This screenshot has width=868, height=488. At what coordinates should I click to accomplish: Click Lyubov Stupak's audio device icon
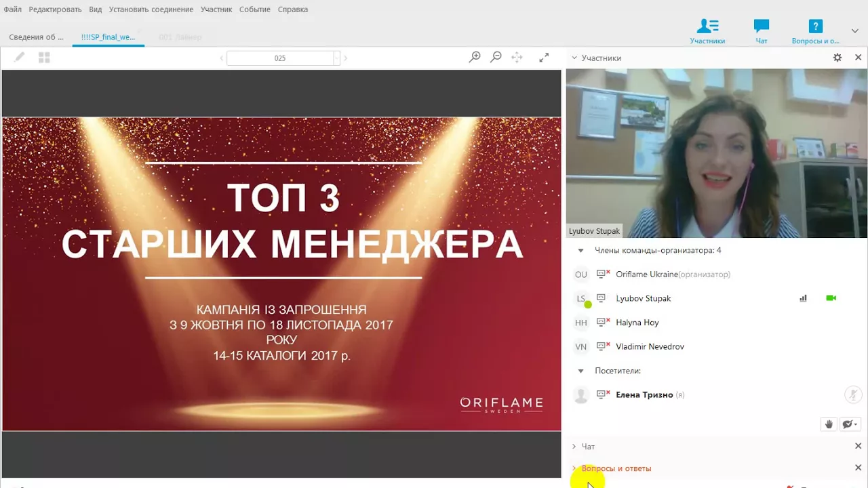(601, 298)
